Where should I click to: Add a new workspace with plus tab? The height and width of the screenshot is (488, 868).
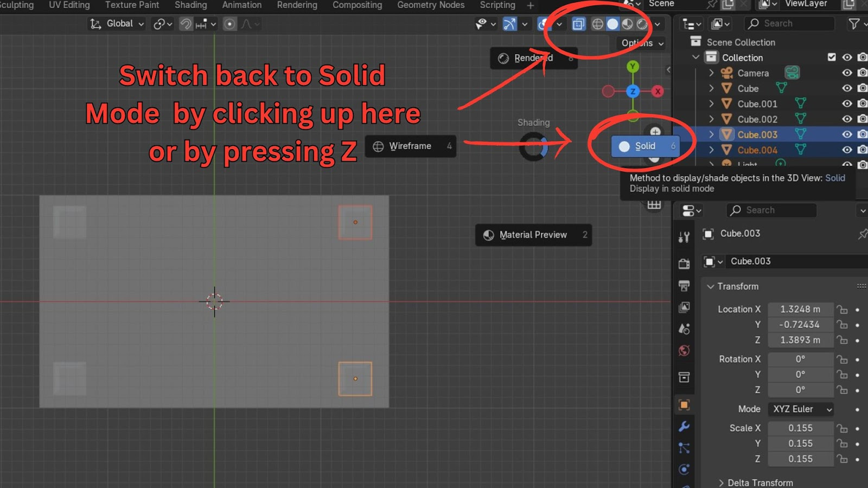coord(531,5)
